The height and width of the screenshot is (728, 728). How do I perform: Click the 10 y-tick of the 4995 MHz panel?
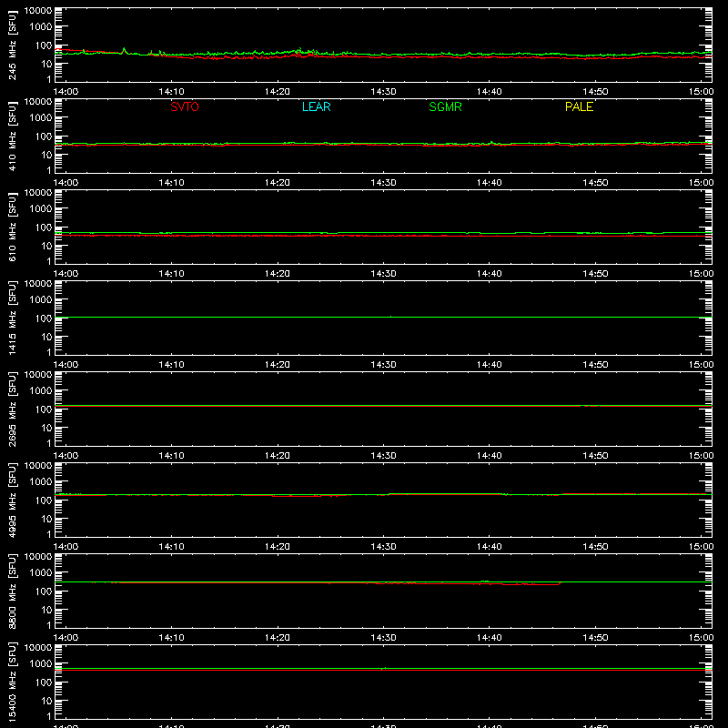47,519
